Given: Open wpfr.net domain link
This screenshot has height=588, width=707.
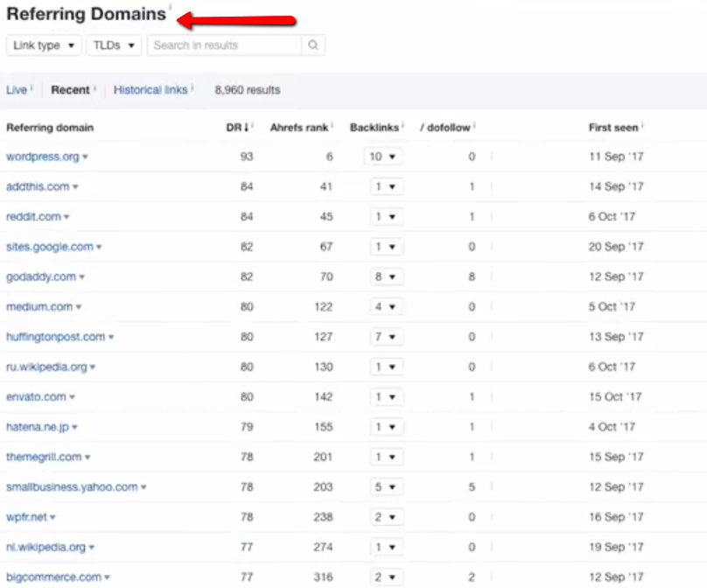Looking at the screenshot, I should point(26,517).
